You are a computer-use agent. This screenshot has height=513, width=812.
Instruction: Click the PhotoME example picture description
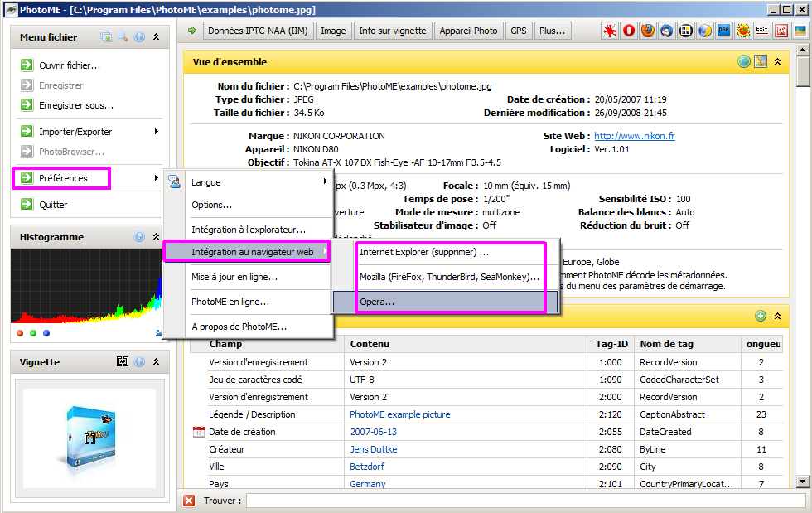click(399, 414)
